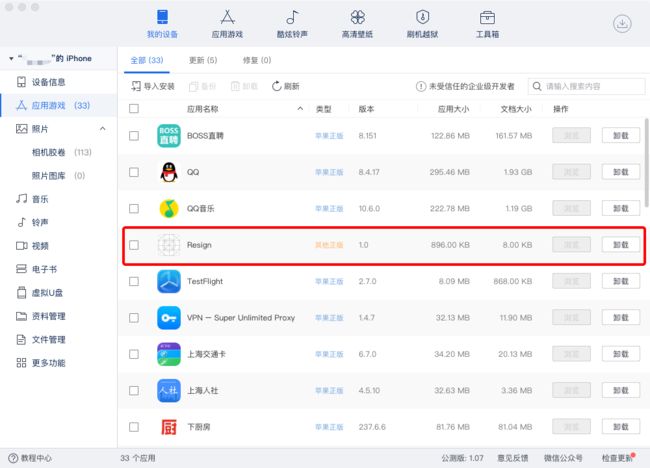
Task: Focus the app search input field
Action: [x=586, y=86]
